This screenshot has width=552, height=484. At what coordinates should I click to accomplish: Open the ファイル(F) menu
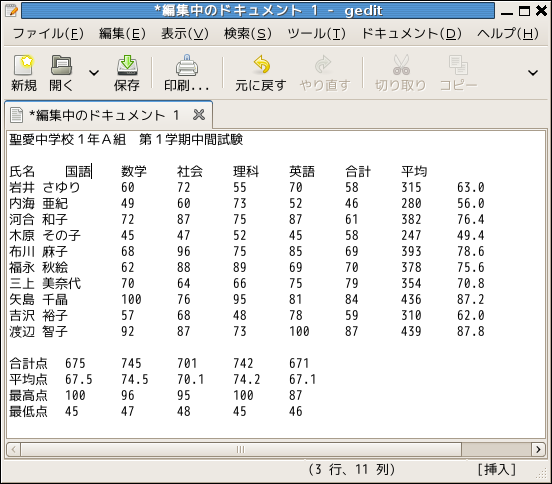pyautogui.click(x=48, y=34)
